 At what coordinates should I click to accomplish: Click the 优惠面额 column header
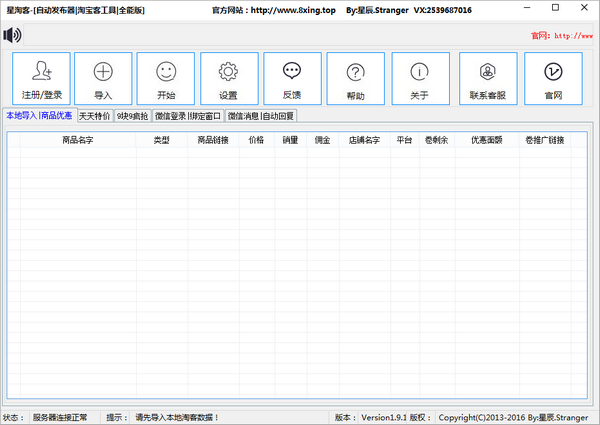(487, 140)
